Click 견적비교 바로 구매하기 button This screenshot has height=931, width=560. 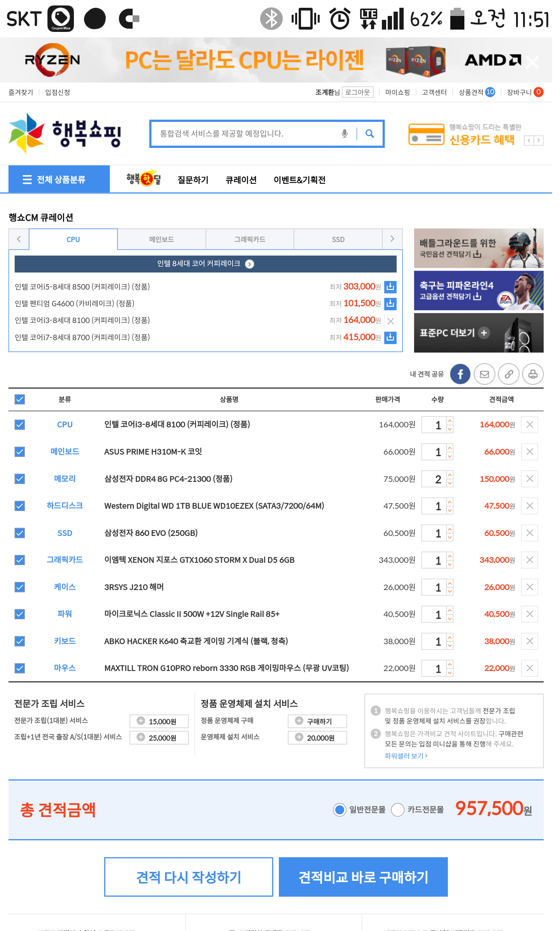click(363, 877)
